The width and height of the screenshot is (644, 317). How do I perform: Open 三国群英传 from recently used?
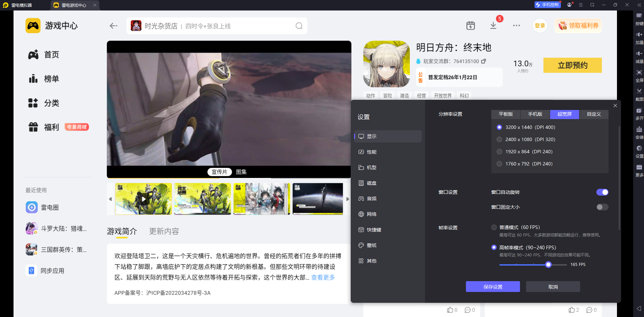[x=56, y=250]
